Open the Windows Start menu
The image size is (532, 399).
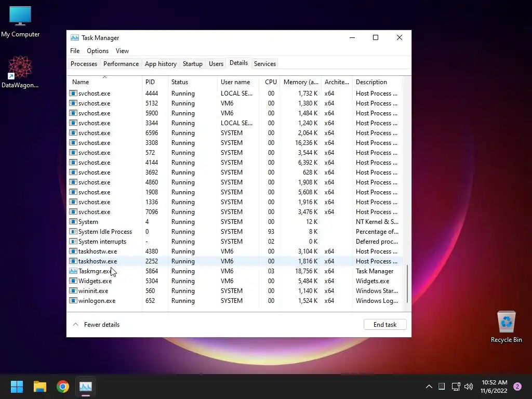click(17, 387)
